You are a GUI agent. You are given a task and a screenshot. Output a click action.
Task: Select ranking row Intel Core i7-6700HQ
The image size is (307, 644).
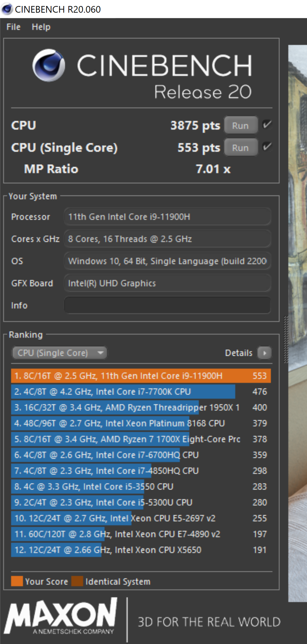point(141,455)
